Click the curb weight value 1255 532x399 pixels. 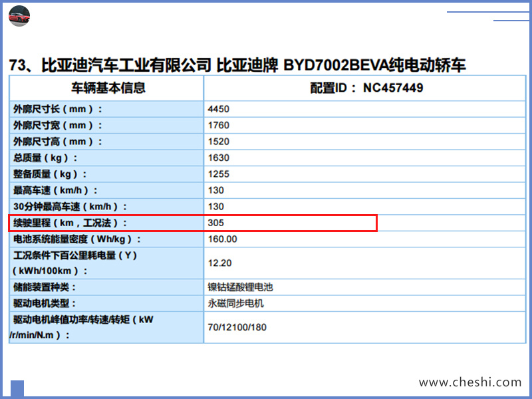(219, 174)
